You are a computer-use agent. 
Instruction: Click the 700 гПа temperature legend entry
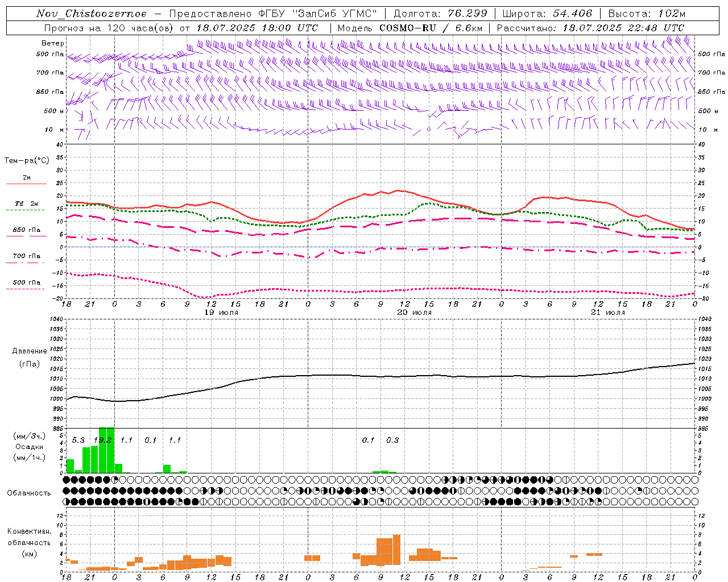click(x=27, y=256)
